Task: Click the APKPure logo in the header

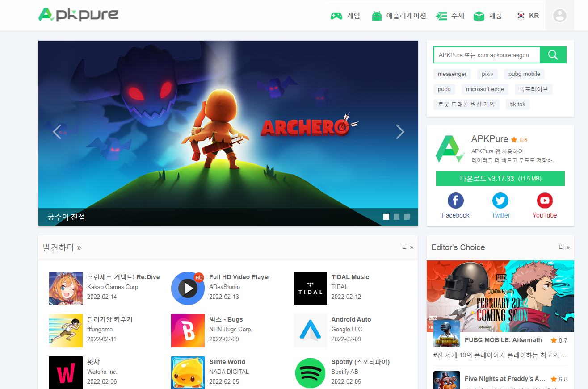Action: (78, 15)
